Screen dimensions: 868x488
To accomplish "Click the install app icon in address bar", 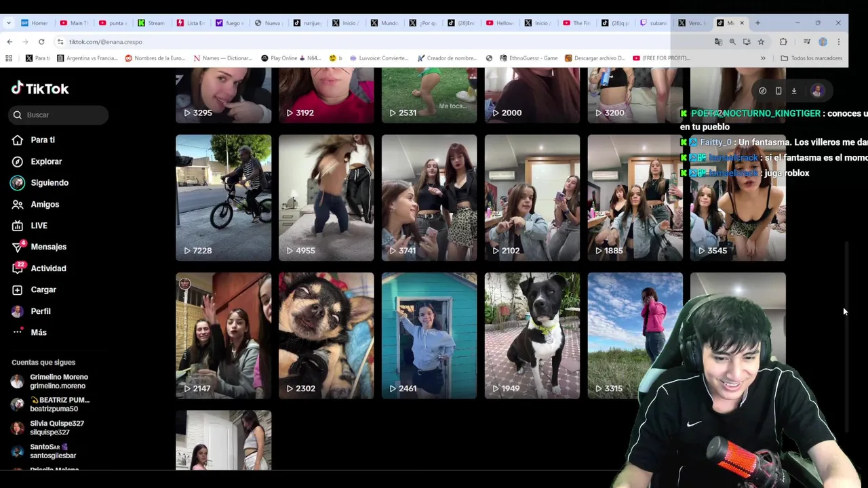I will (x=747, y=42).
